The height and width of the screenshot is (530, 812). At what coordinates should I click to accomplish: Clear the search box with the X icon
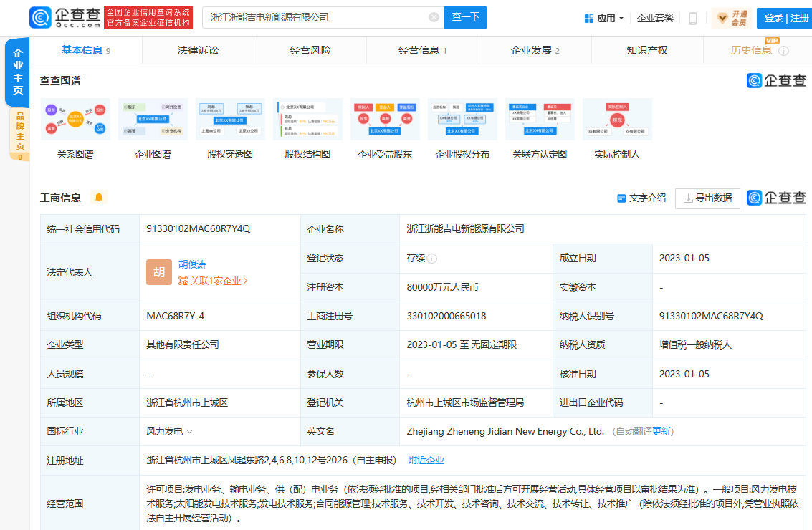click(x=434, y=17)
